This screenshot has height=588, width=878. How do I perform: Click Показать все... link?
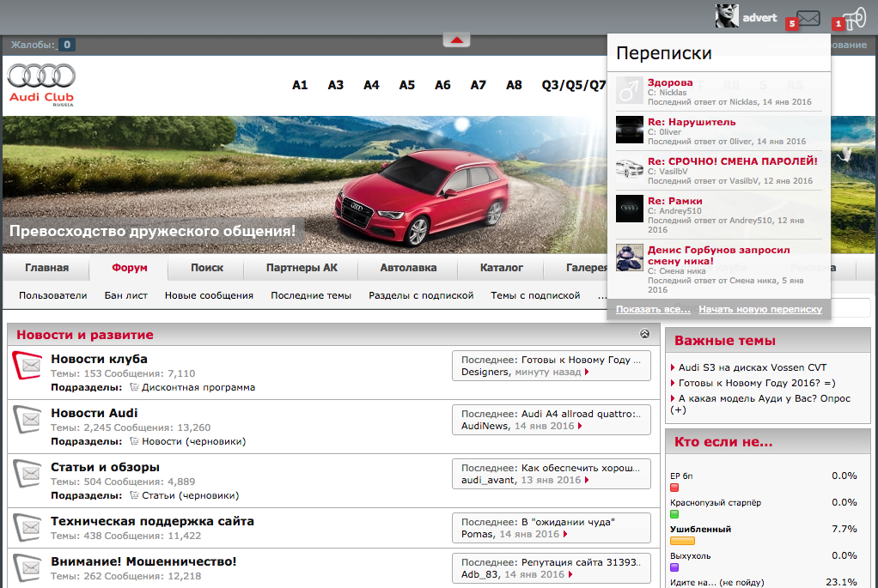click(653, 309)
